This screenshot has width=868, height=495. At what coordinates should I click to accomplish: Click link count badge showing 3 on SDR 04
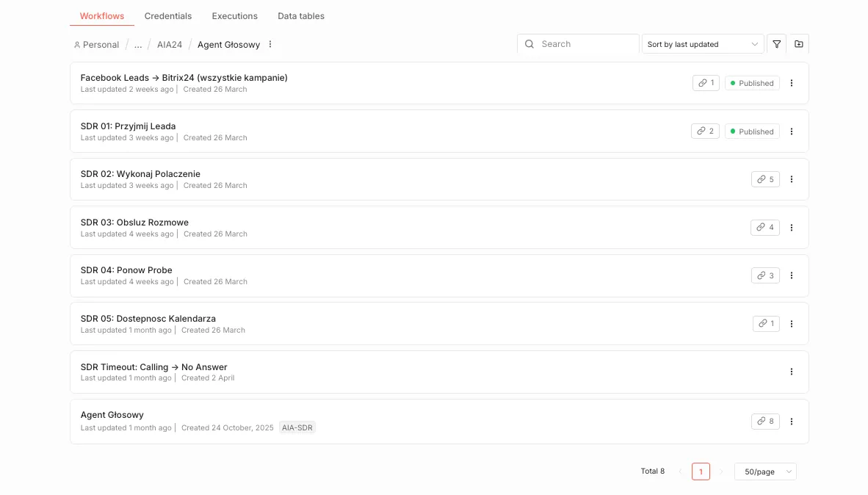[766, 275]
